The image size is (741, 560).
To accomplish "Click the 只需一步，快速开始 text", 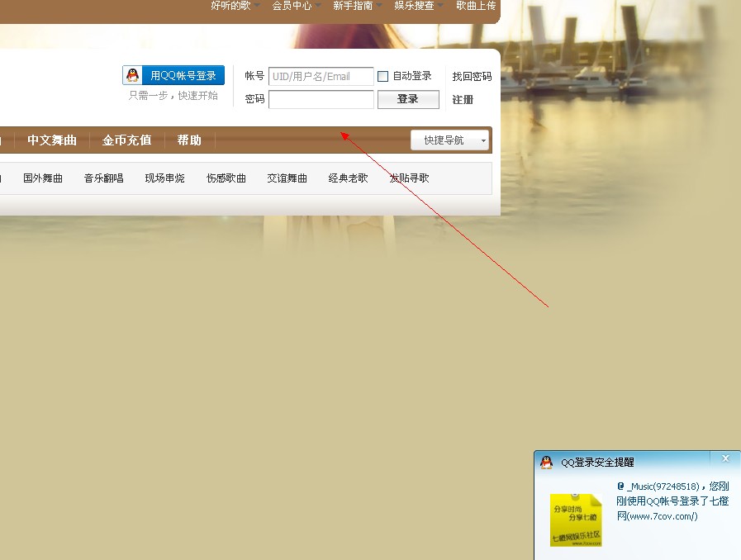I will 173,96.
